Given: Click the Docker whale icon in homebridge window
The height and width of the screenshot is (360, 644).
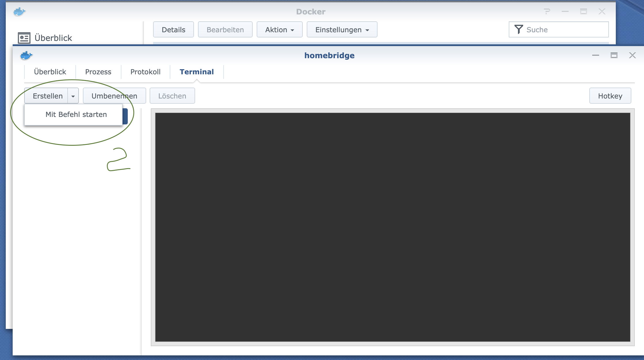Looking at the screenshot, I should (26, 55).
